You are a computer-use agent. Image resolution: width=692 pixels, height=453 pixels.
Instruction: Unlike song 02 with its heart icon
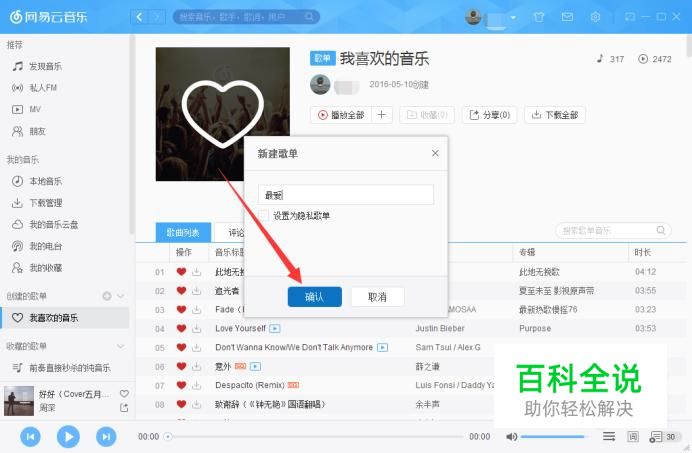tap(181, 291)
